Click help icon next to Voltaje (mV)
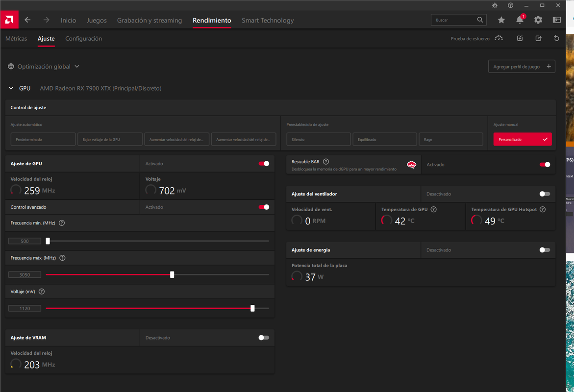The height and width of the screenshot is (392, 574). 42,292
